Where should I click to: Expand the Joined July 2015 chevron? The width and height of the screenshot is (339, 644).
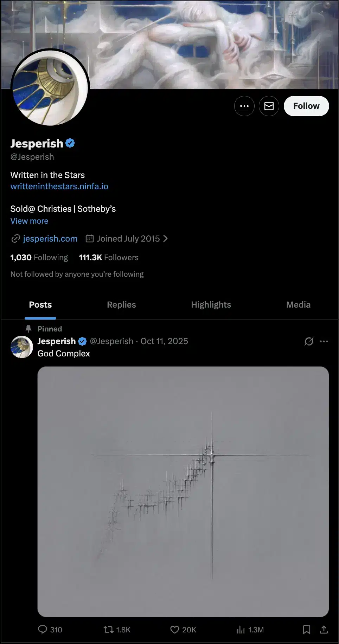coord(165,238)
